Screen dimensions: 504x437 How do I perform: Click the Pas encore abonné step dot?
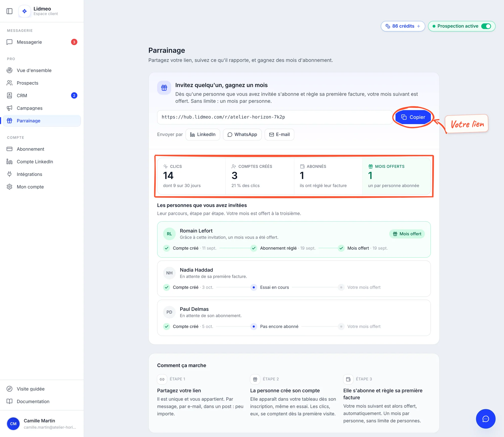coord(254,326)
